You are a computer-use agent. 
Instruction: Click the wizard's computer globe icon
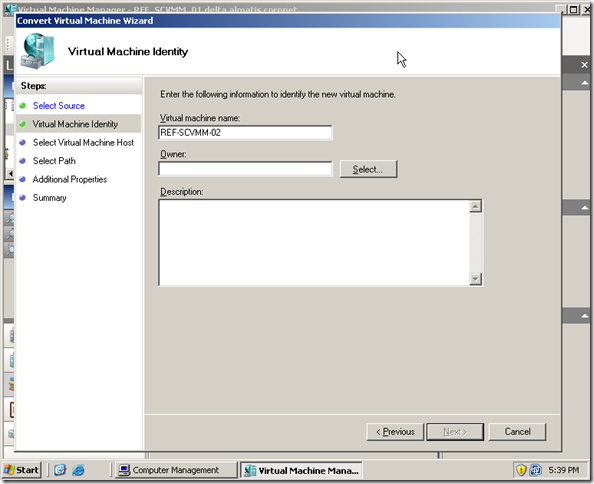click(x=37, y=51)
